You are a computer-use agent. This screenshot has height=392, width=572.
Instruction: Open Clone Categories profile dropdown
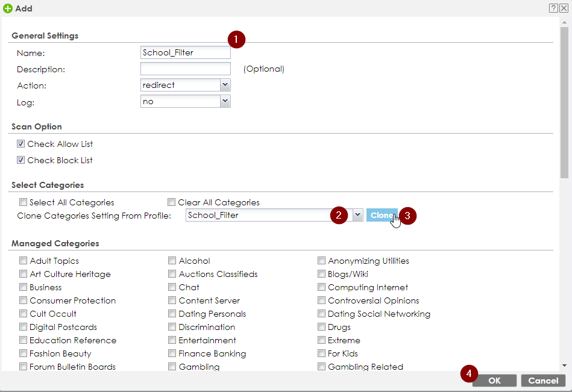[357, 215]
